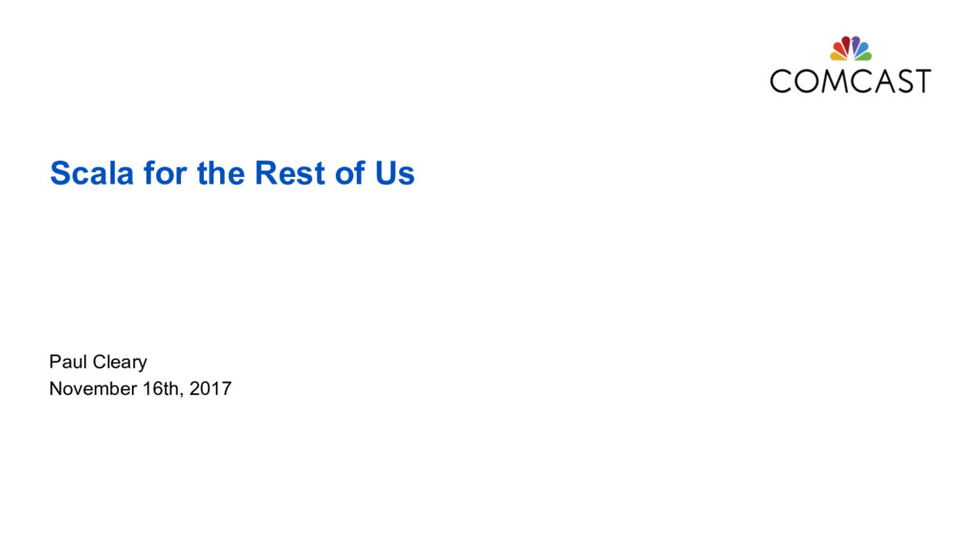Click the first name Paul
The width and height of the screenshot is (980, 551).
click(68, 362)
